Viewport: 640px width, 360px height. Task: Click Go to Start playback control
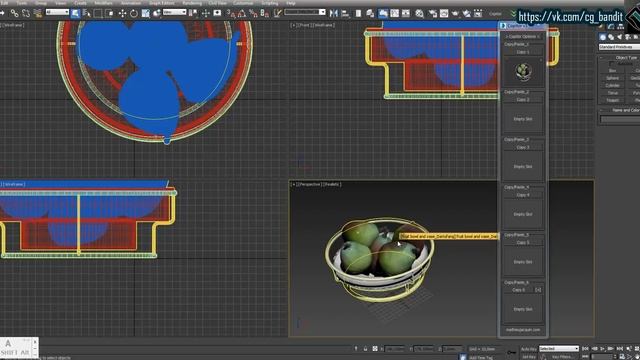pos(585,349)
